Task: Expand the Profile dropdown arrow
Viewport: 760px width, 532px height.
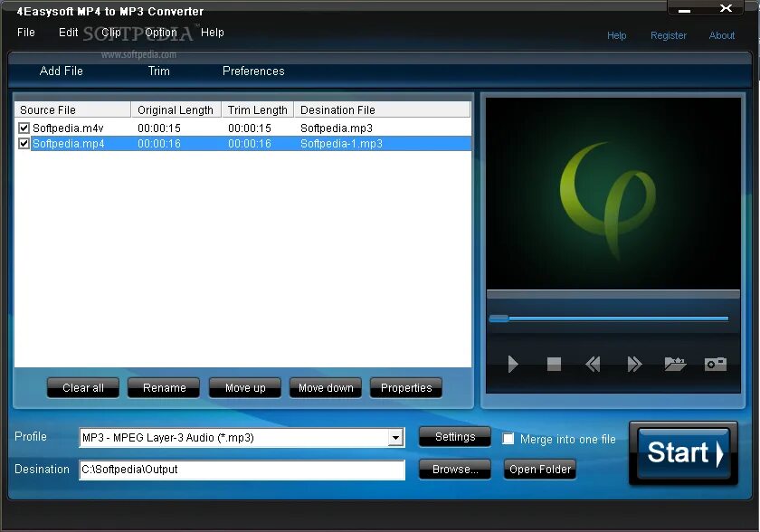Action: 396,438
